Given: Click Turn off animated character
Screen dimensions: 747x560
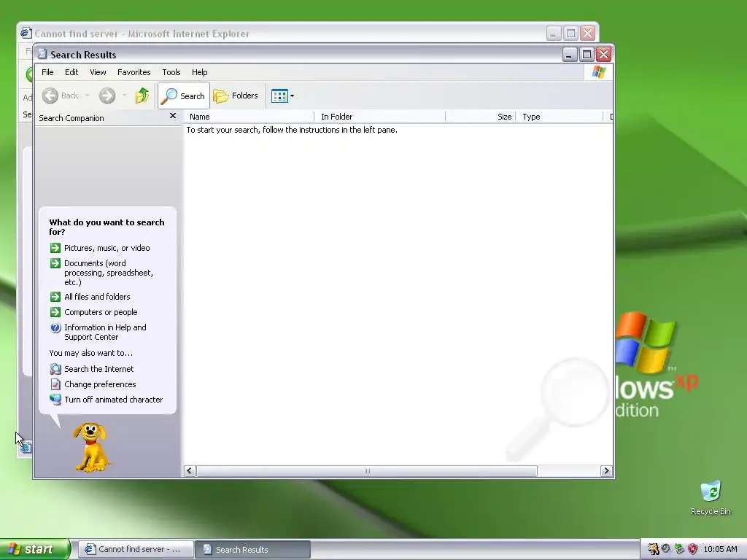Looking at the screenshot, I should tap(113, 400).
